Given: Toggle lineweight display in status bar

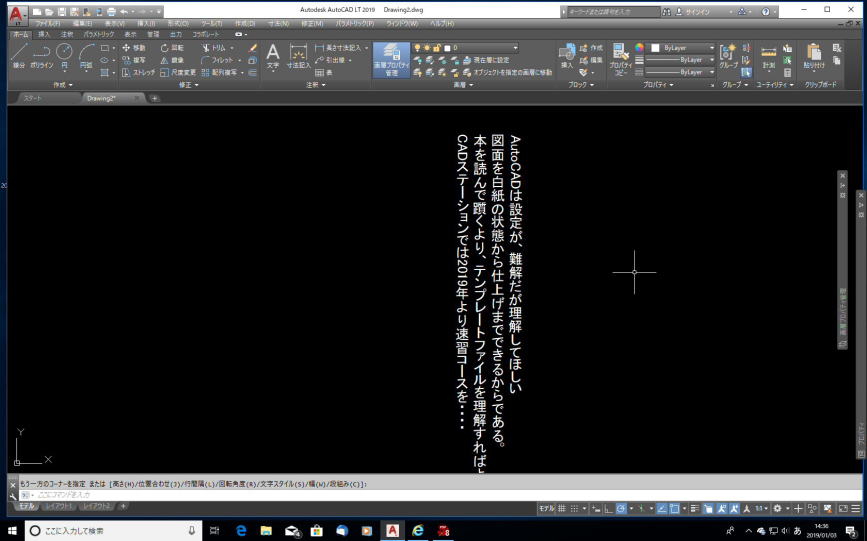Looking at the screenshot, I should (x=695, y=508).
